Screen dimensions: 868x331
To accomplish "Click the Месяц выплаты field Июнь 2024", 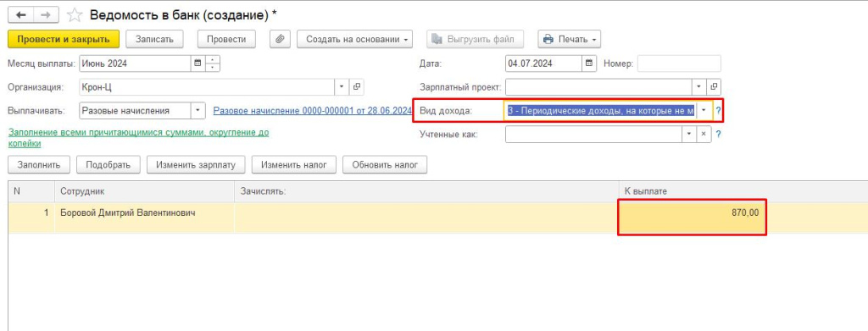I will [135, 63].
